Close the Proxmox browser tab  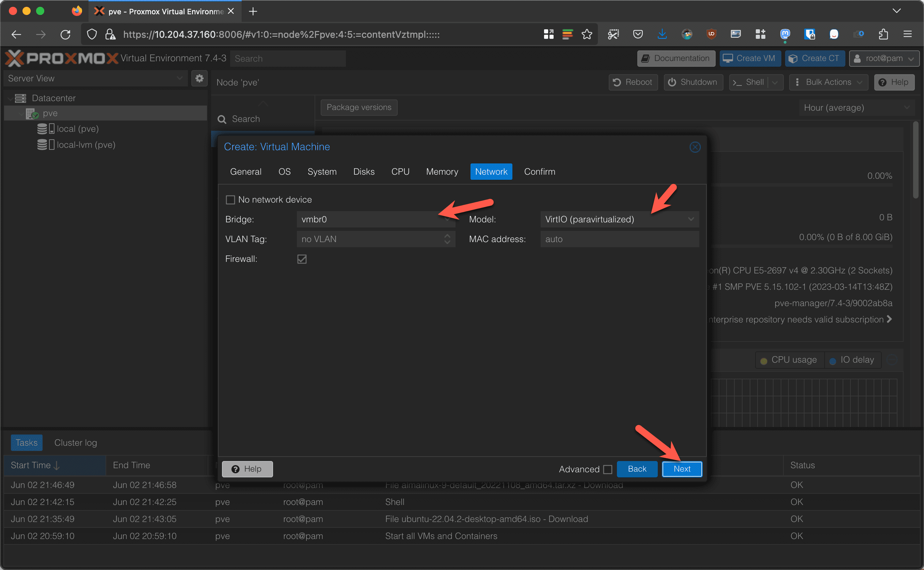pyautogui.click(x=231, y=11)
